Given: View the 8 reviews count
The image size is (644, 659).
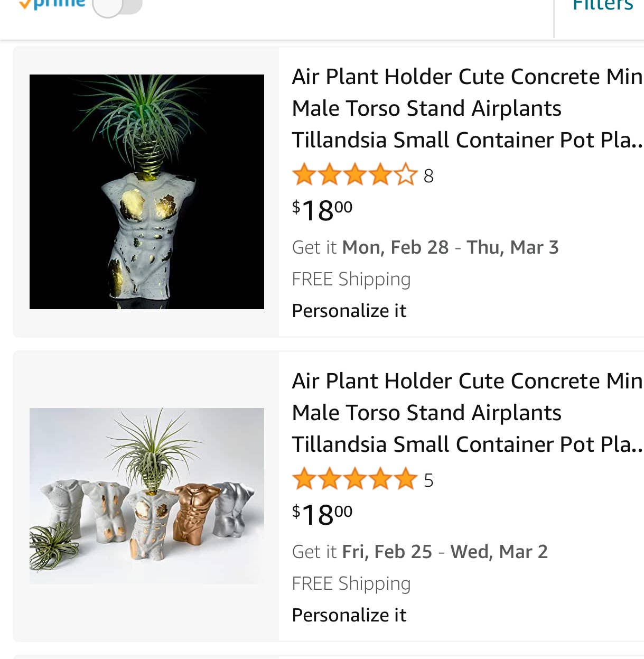Looking at the screenshot, I should pyautogui.click(x=428, y=176).
